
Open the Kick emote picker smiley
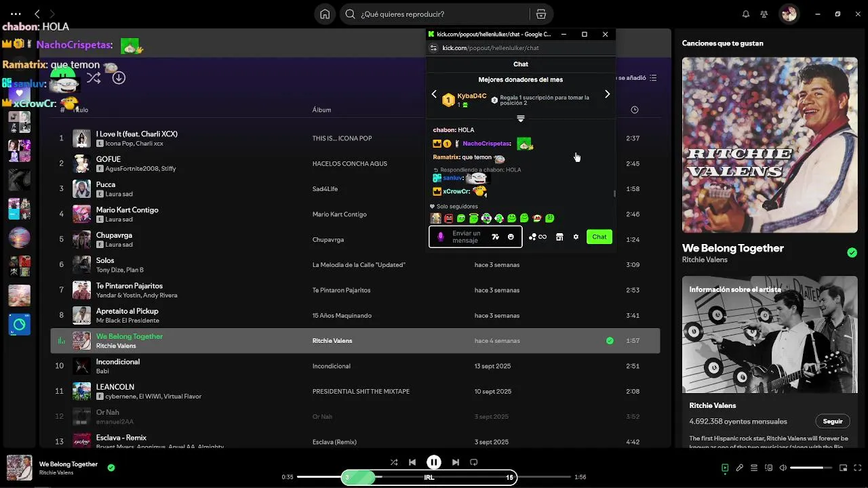point(511,237)
